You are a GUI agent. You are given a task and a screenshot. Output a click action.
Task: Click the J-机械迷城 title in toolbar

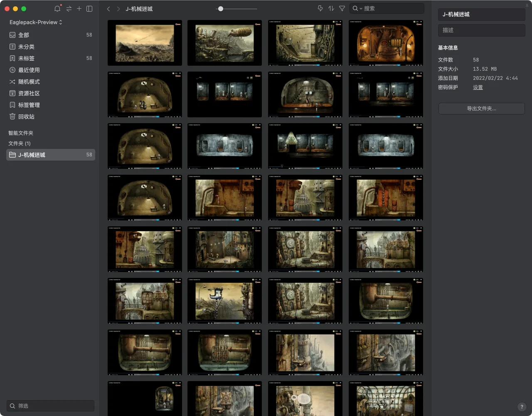click(x=139, y=9)
